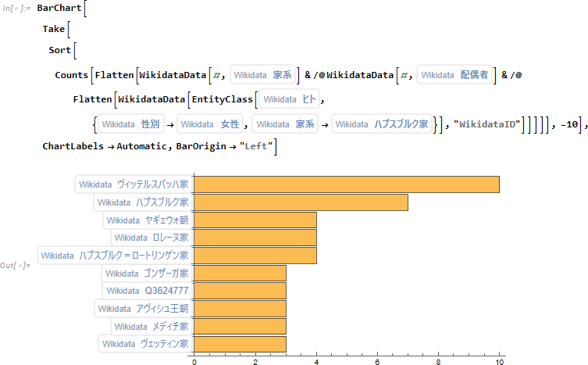Click the ロレーヌ家 chart label
Viewport: 588px width, 365px height.
150,238
